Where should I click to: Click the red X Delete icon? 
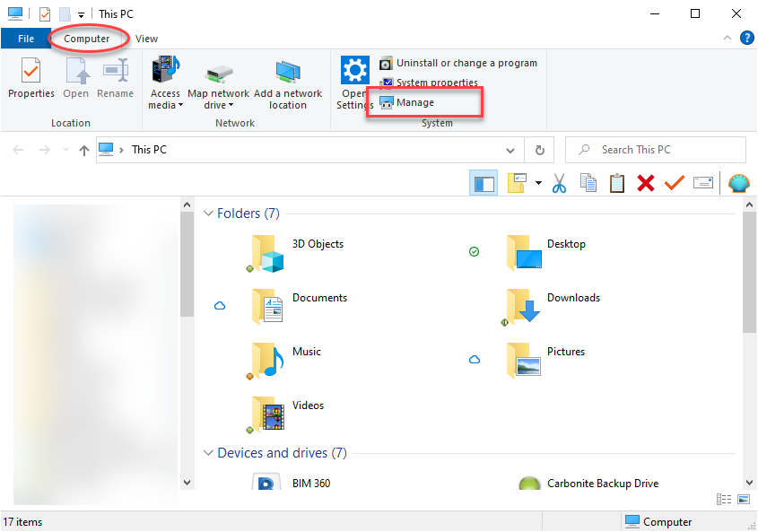645,183
